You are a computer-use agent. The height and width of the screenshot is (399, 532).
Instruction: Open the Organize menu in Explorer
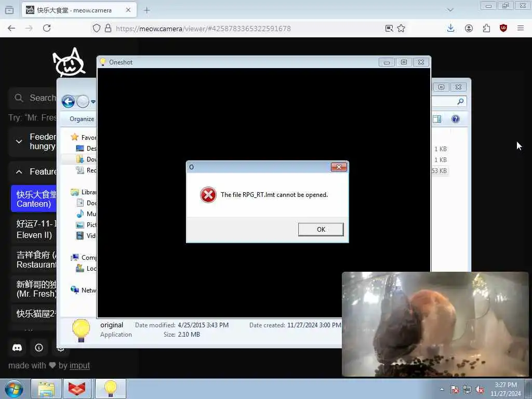[x=82, y=119]
